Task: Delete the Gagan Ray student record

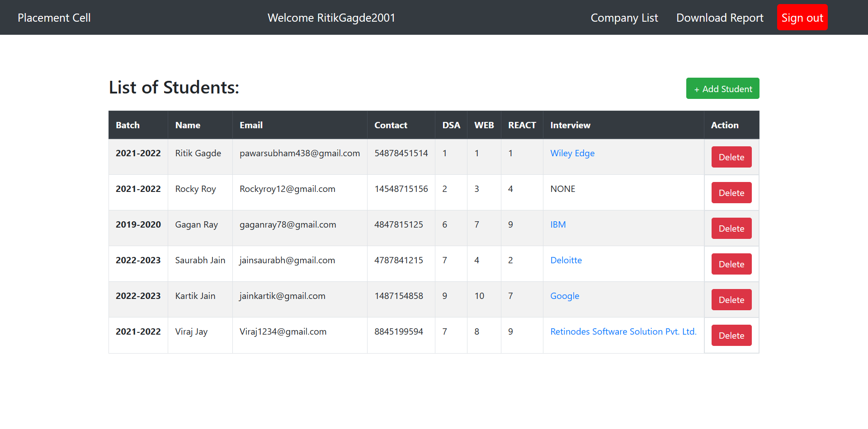Action: click(731, 228)
